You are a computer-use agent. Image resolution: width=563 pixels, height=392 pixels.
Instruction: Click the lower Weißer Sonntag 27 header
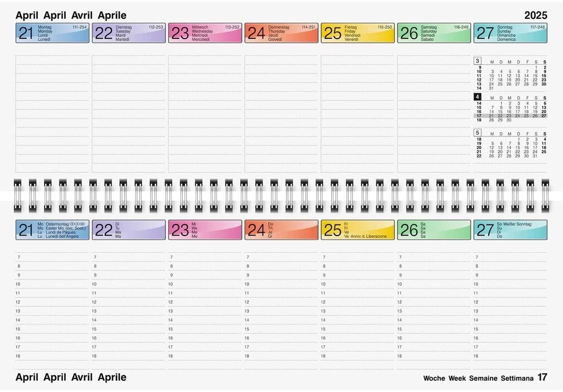511,229
